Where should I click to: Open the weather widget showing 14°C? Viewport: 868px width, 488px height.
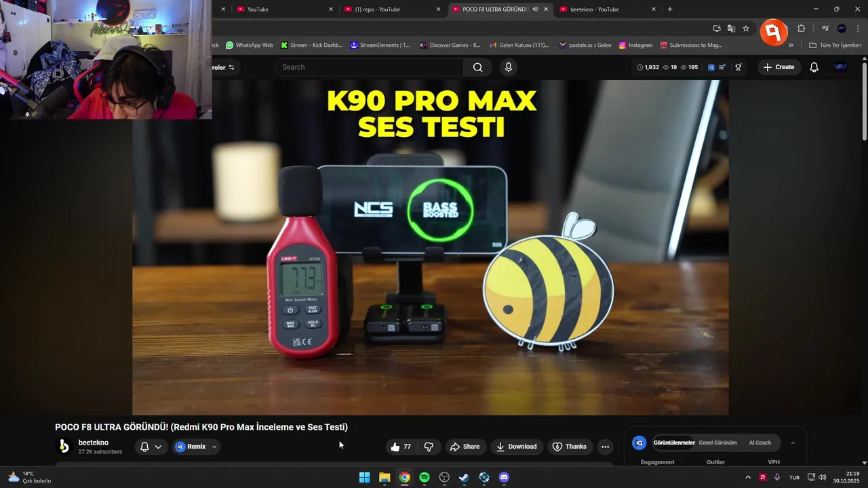click(30, 477)
